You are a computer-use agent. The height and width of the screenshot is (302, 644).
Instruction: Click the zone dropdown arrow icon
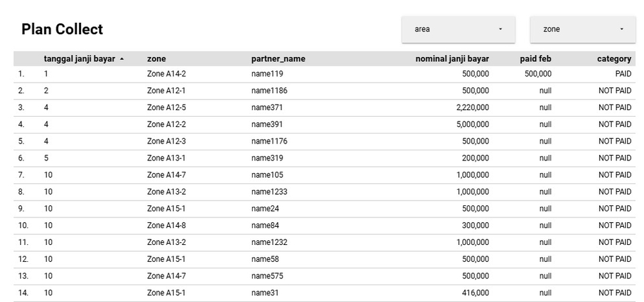pyautogui.click(x=621, y=29)
